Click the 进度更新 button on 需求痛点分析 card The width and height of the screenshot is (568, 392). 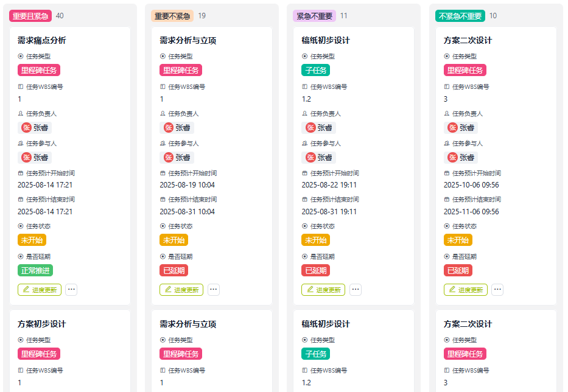click(x=40, y=290)
